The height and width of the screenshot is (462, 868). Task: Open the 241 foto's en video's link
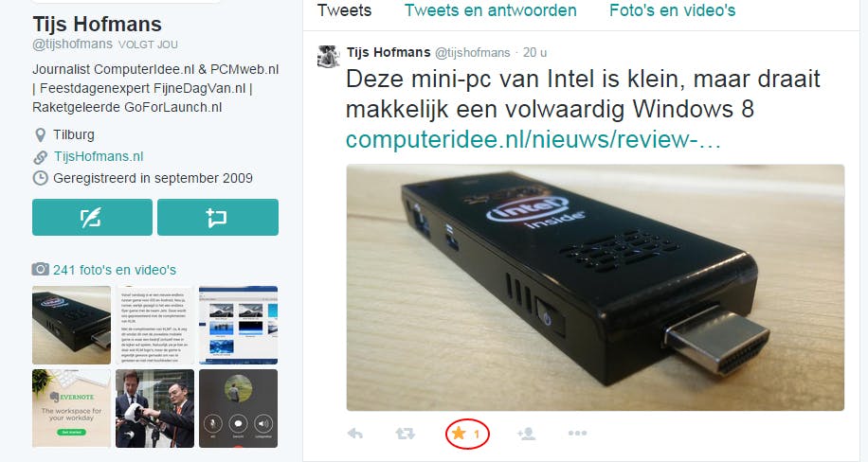point(115,270)
